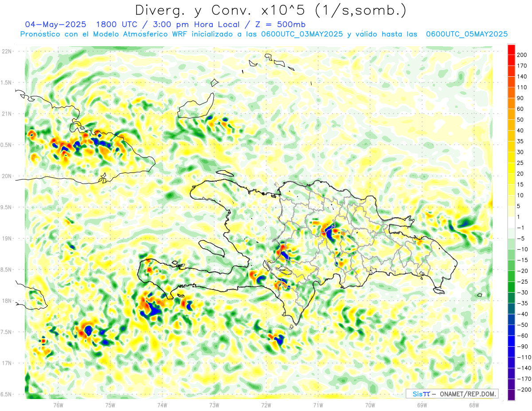Click the positive '170' colorbar label
The width and height of the screenshot is (532, 411).
pyautogui.click(x=523, y=66)
